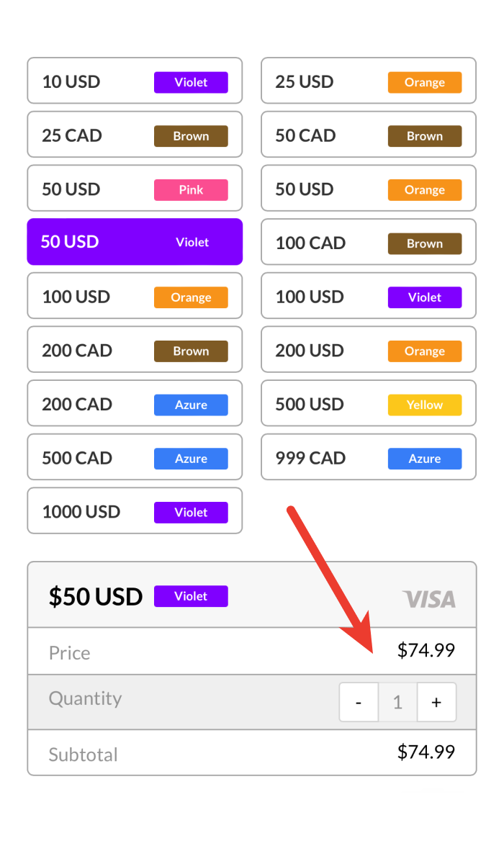This screenshot has height=846, width=504.
Task: Select the 50 USD Orange option
Action: (x=368, y=189)
